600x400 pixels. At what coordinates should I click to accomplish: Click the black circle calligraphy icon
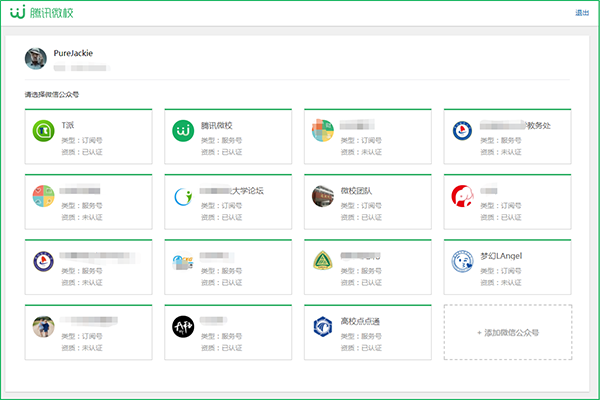pos(183,327)
